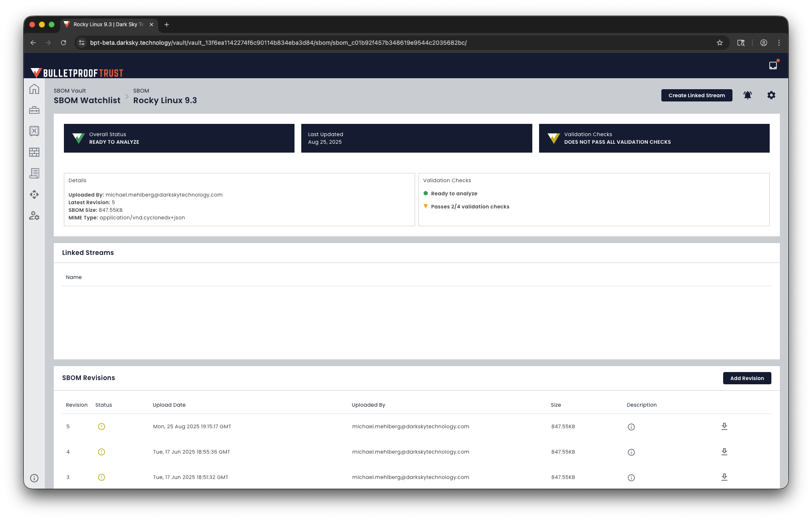Click 'Mon, 25 Aug 2025 19:15:17 GMT' date
The height and width of the screenshot is (520, 812).
[x=192, y=427]
